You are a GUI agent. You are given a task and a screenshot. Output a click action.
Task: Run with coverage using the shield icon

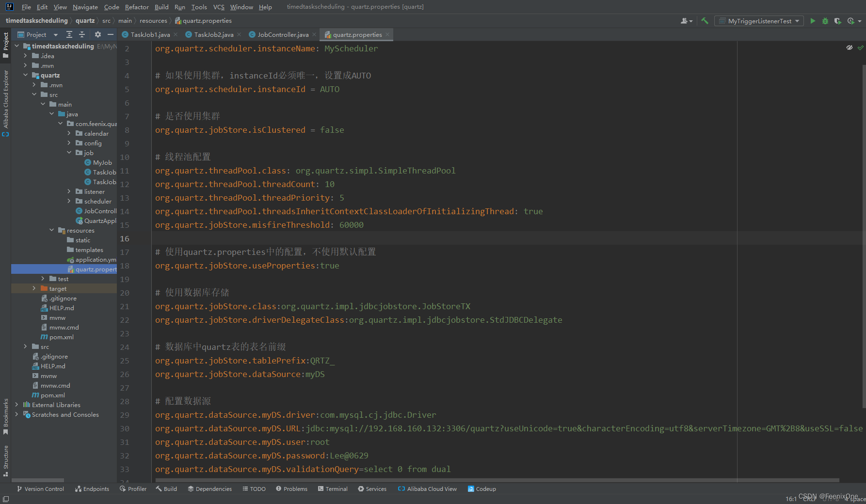tap(837, 21)
